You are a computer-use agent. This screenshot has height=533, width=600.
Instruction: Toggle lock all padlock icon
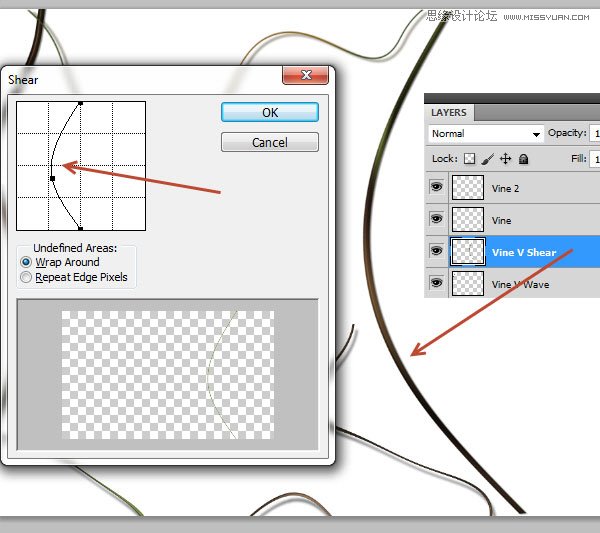(523, 158)
